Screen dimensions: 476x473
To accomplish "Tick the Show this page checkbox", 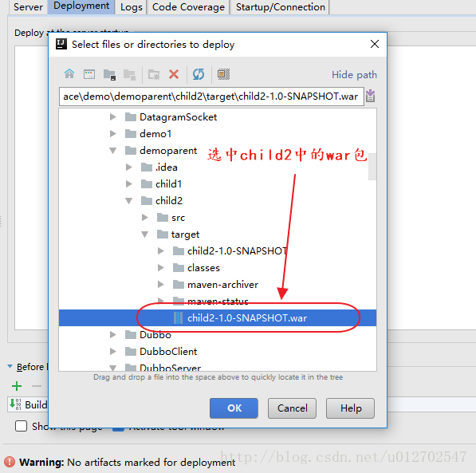I will [21, 426].
